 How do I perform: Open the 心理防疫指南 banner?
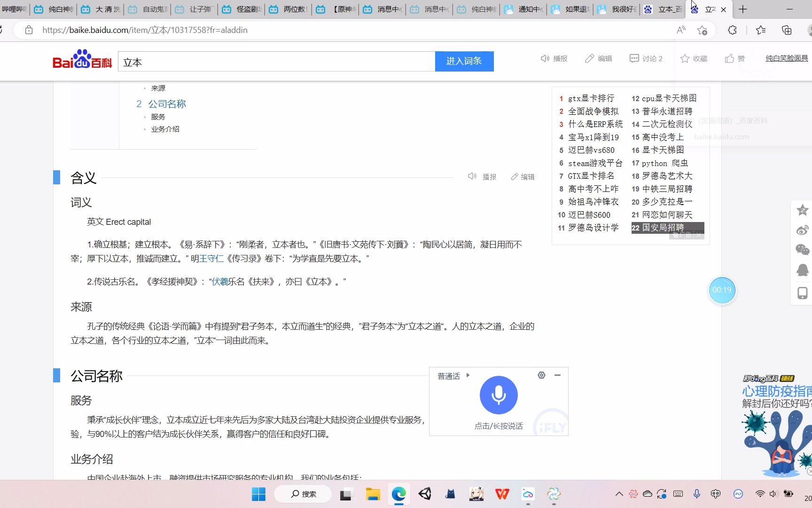(777, 426)
